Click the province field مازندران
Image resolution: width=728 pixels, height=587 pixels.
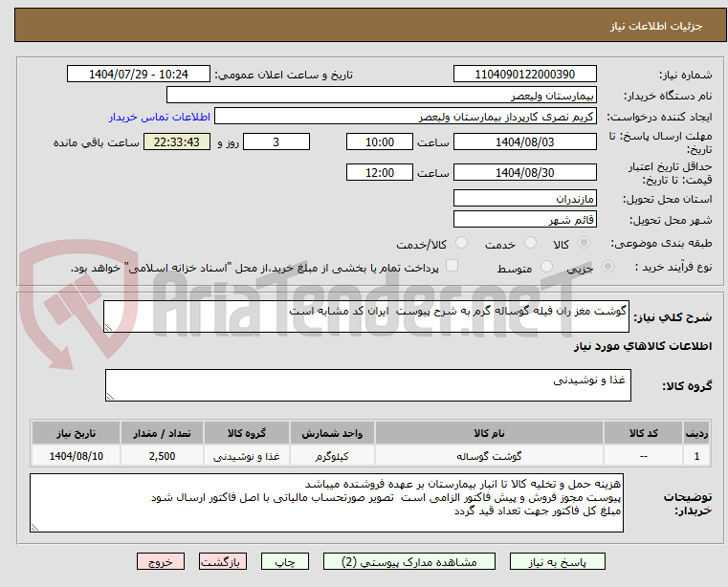(x=524, y=199)
